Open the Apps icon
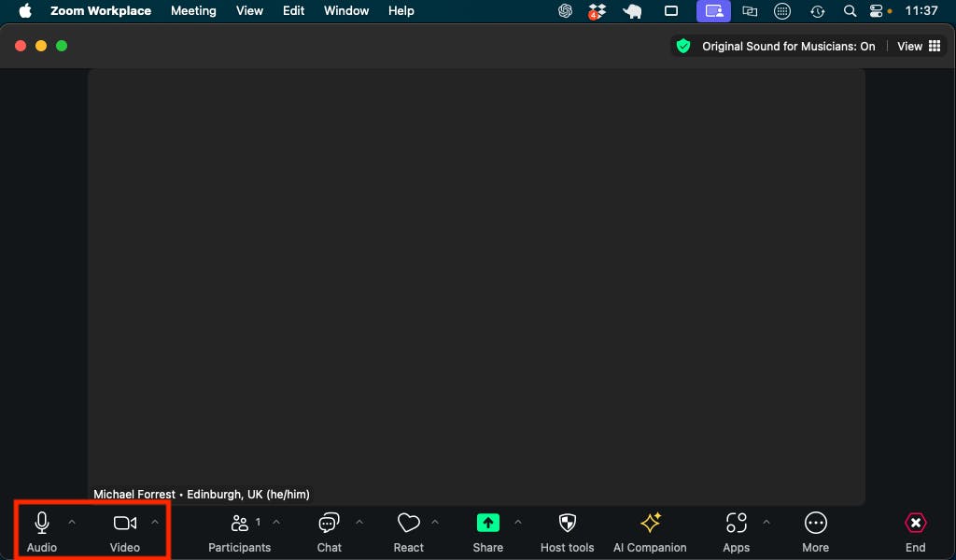Screen dimensions: 956x560 [x=736, y=523]
